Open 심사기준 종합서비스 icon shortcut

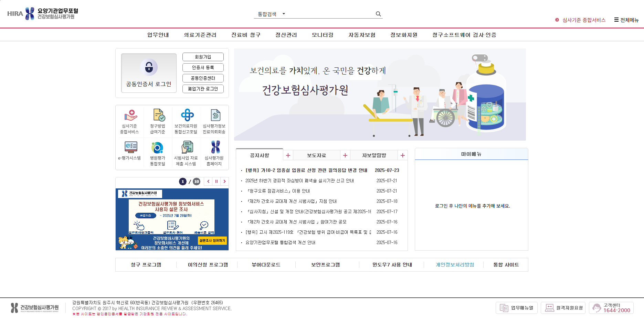tap(129, 122)
